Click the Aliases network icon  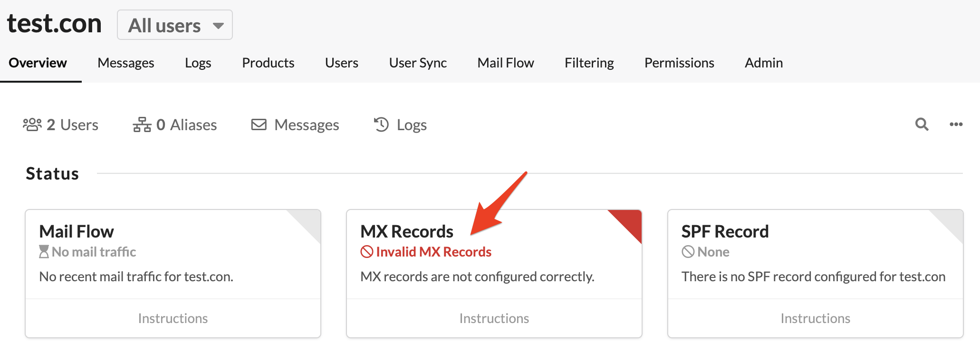click(142, 124)
